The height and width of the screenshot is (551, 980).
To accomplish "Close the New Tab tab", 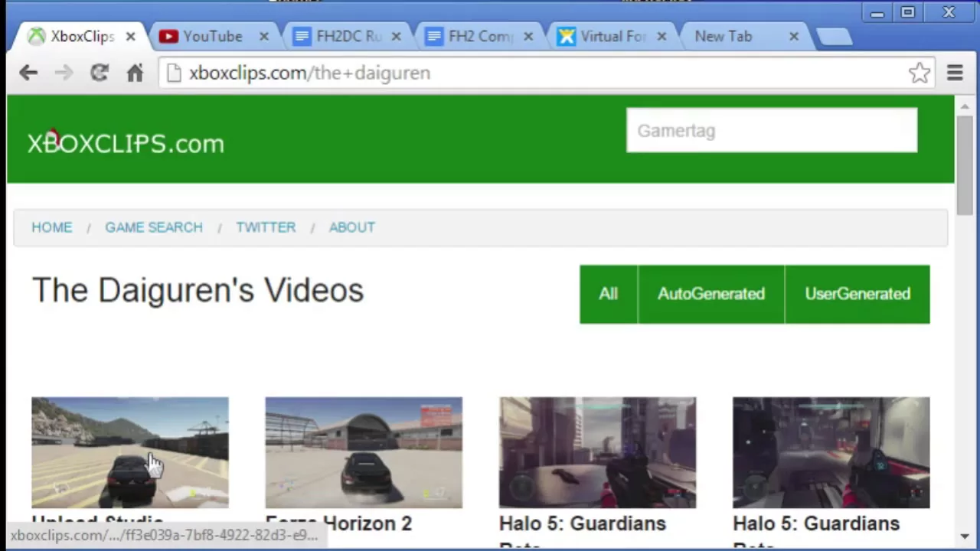I will click(x=794, y=36).
